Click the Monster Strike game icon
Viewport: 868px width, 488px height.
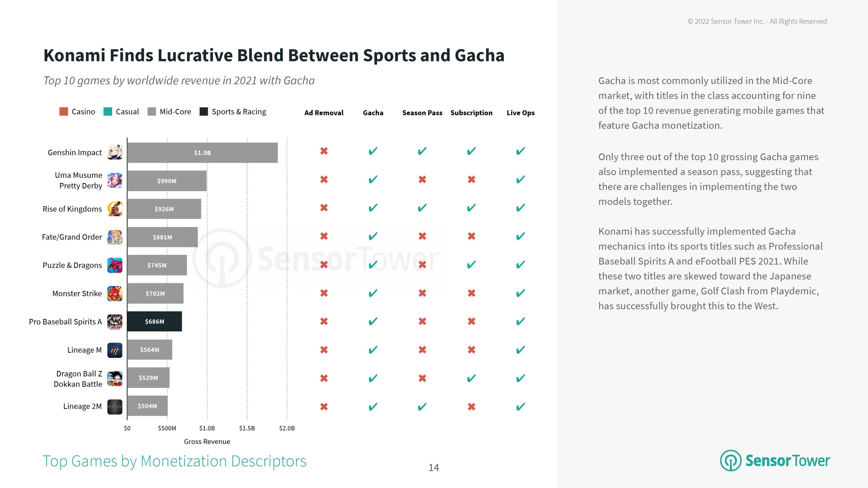pos(115,293)
